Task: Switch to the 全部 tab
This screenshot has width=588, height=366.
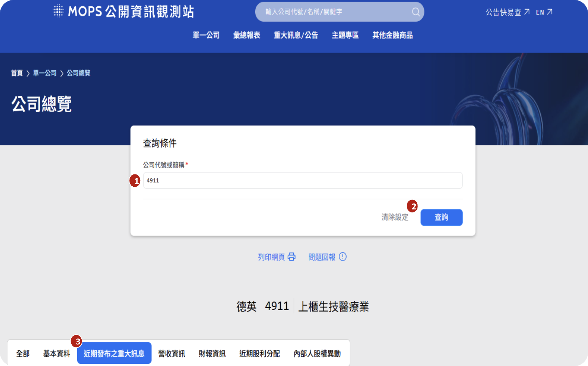Action: click(23, 353)
